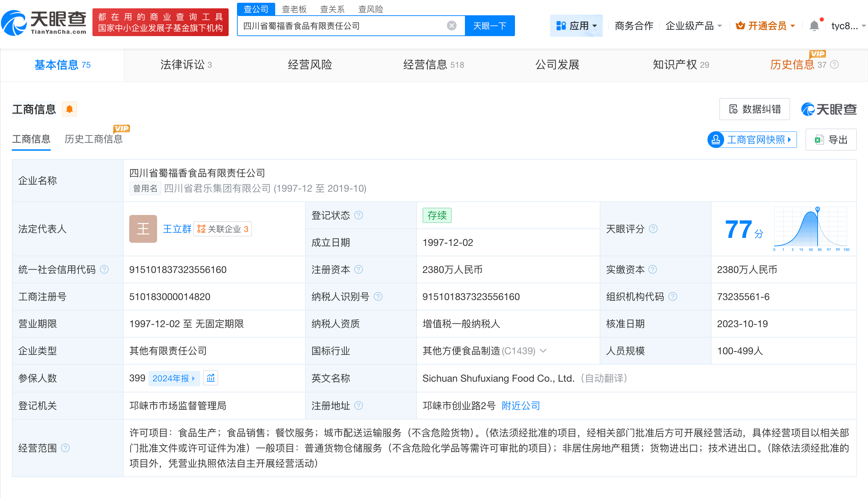Open the chart icon next to 2024年报
Image resolution: width=868 pixels, height=498 pixels.
pyautogui.click(x=211, y=378)
